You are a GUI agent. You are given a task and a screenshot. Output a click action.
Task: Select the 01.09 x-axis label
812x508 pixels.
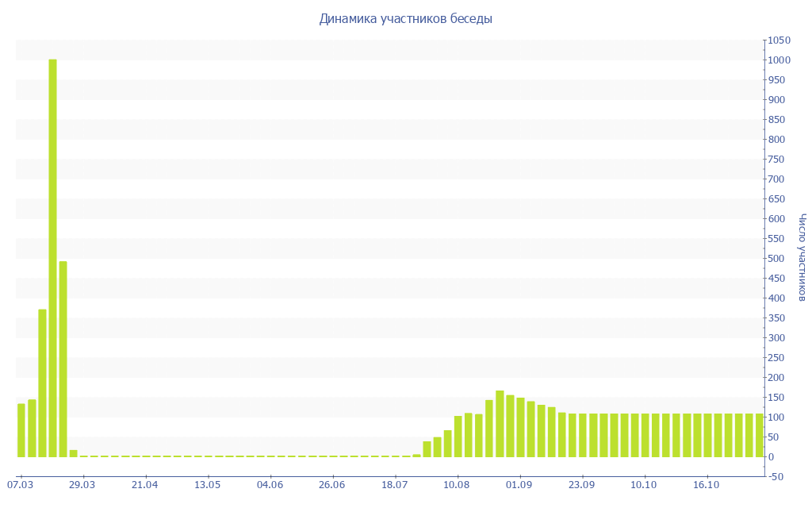coord(519,484)
